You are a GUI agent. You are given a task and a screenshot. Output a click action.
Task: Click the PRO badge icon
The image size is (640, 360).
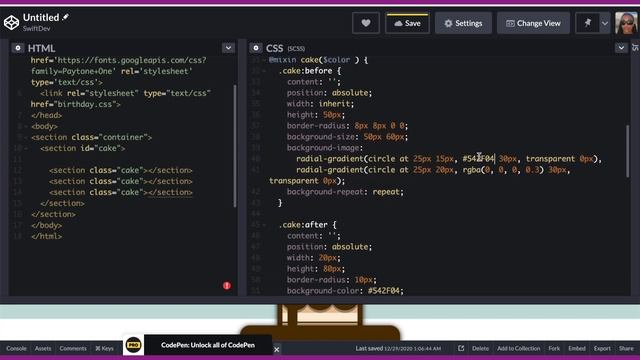pos(133,345)
